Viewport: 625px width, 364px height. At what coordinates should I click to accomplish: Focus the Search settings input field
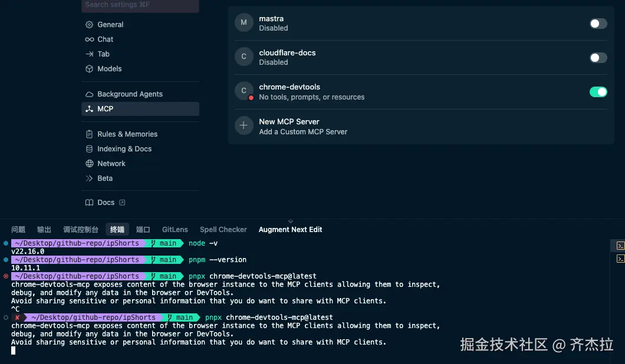click(x=140, y=5)
